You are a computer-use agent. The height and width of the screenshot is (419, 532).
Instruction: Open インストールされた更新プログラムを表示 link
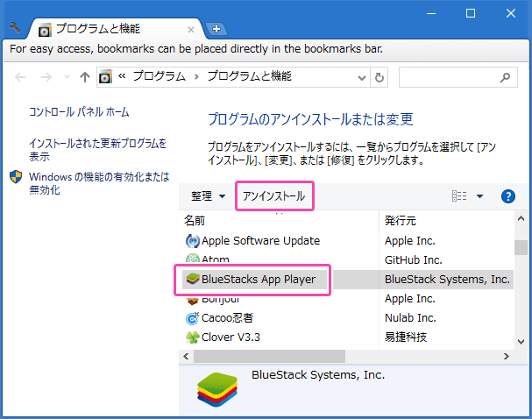97,150
